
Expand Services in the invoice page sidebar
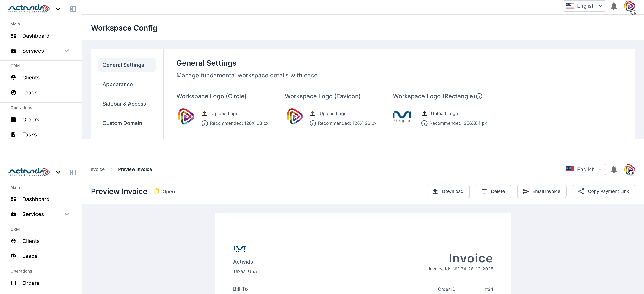67,214
